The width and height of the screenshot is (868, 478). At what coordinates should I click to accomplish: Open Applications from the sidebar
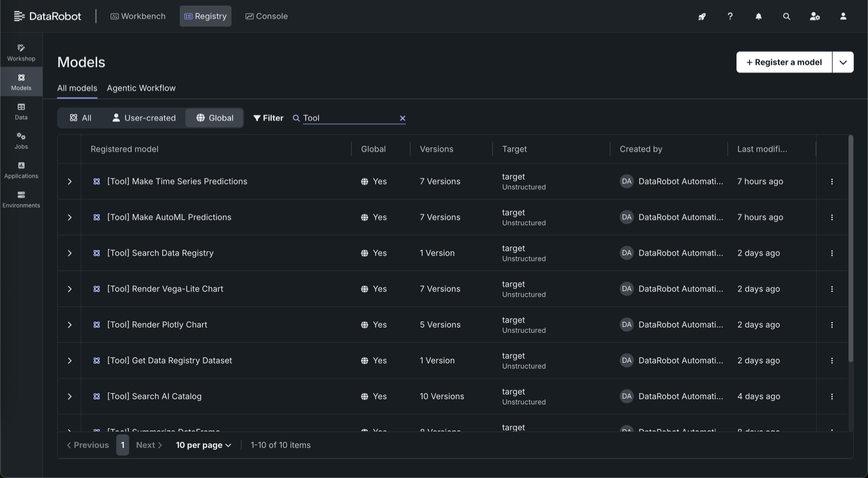[x=21, y=170]
